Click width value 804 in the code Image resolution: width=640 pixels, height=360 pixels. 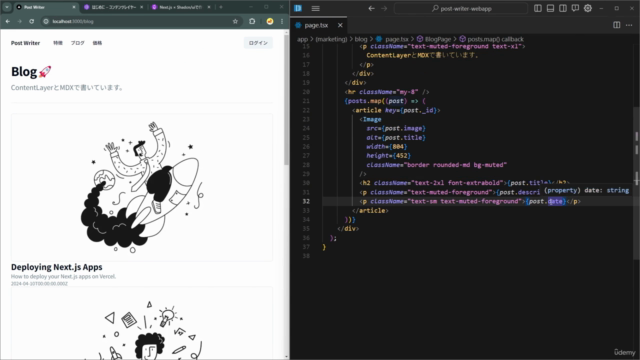point(398,147)
